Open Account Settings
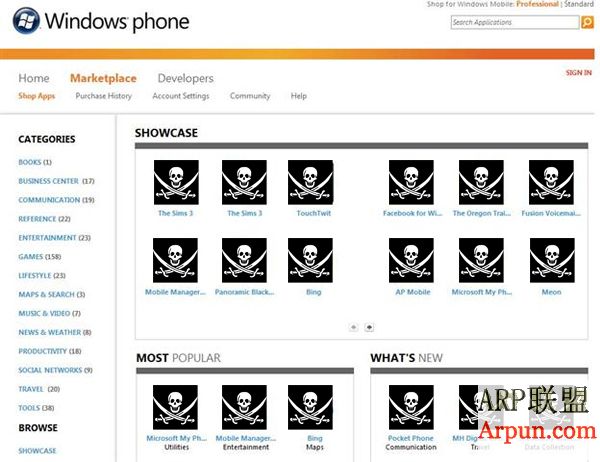The image size is (600, 462). tap(181, 96)
